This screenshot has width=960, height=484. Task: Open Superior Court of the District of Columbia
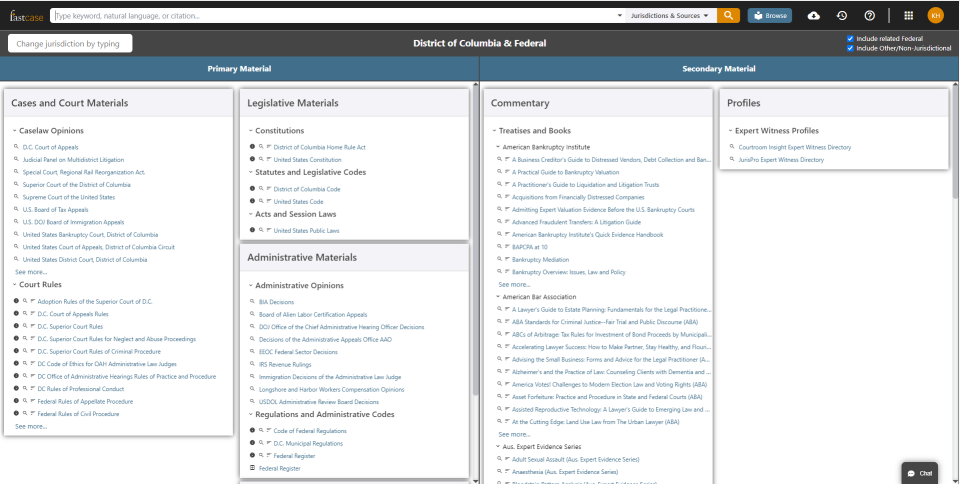click(77, 185)
